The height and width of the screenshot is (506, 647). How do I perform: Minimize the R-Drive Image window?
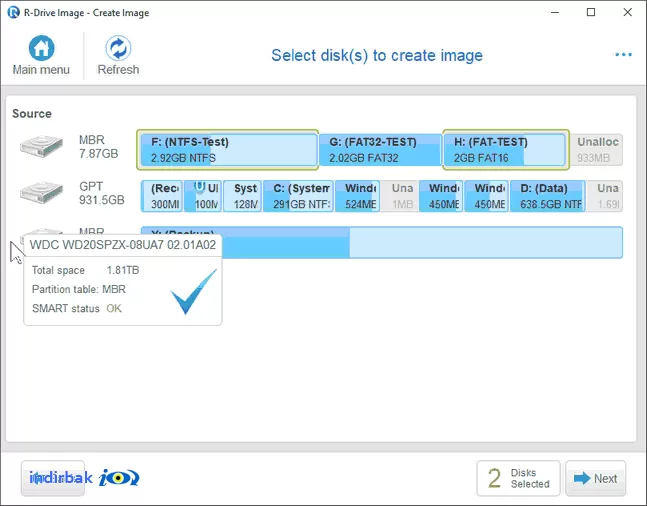(555, 12)
